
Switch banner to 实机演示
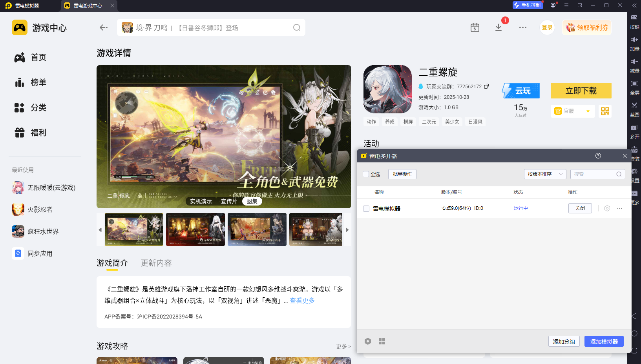[x=201, y=201]
